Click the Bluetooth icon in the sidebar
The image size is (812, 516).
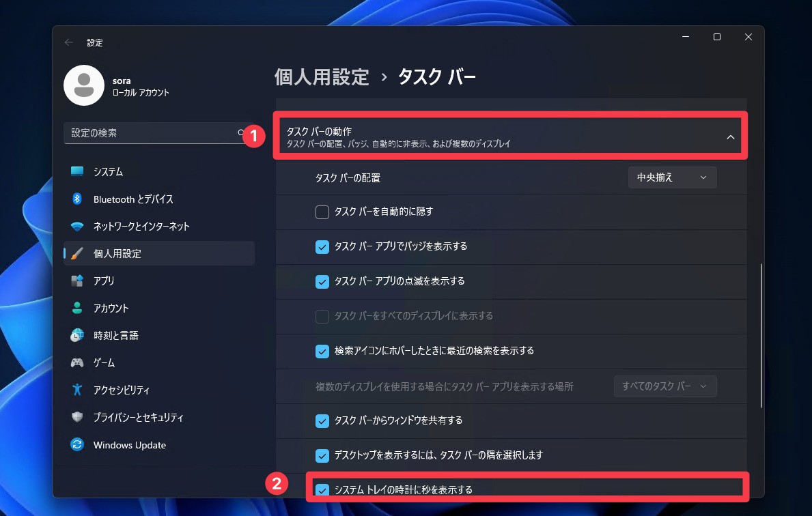(77, 199)
